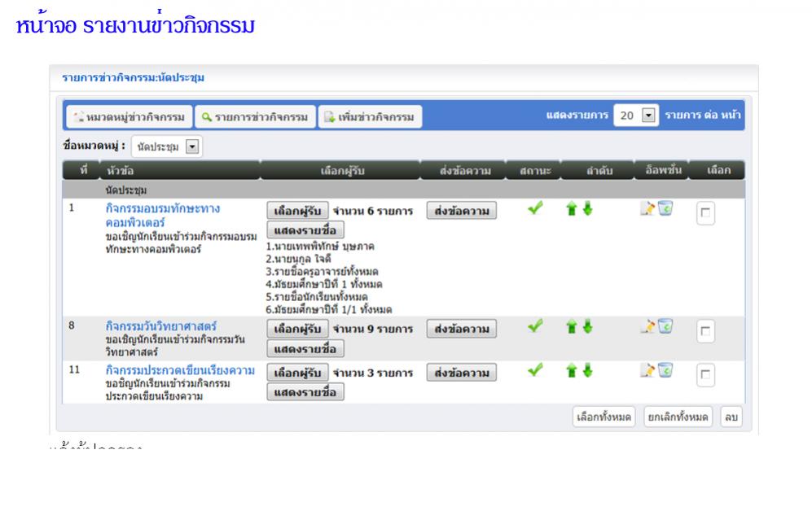This screenshot has height=511, width=812.
Task: Click แสดงรายชื่อ button in row 1
Action: [305, 229]
